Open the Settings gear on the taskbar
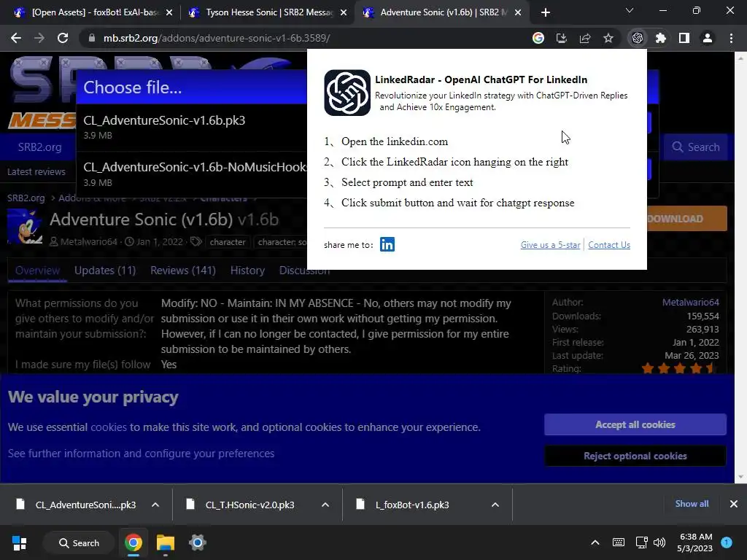 197,542
